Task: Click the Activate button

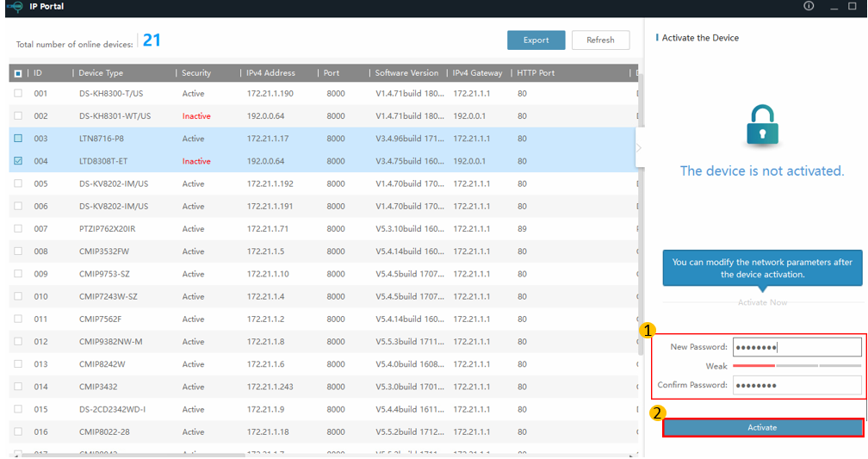Action: 762,428
